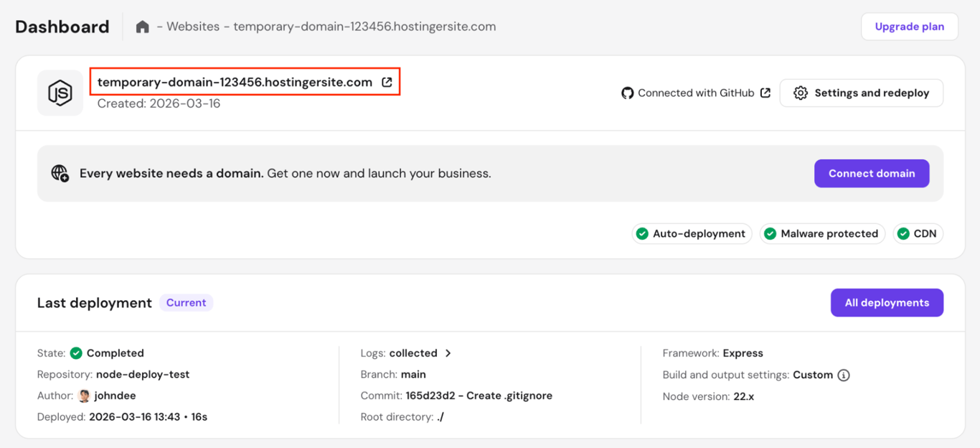Click the Auto-deployment green check icon
980x448 pixels.
point(642,233)
